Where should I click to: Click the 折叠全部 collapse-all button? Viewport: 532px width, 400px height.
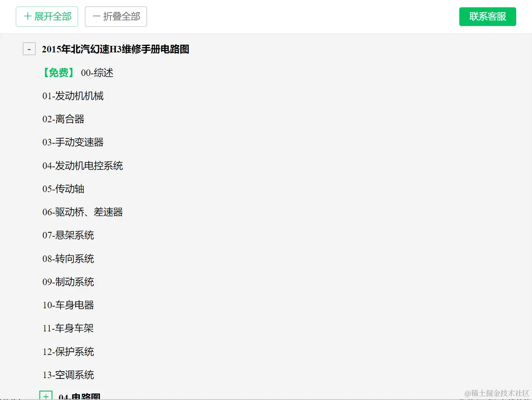[116, 17]
